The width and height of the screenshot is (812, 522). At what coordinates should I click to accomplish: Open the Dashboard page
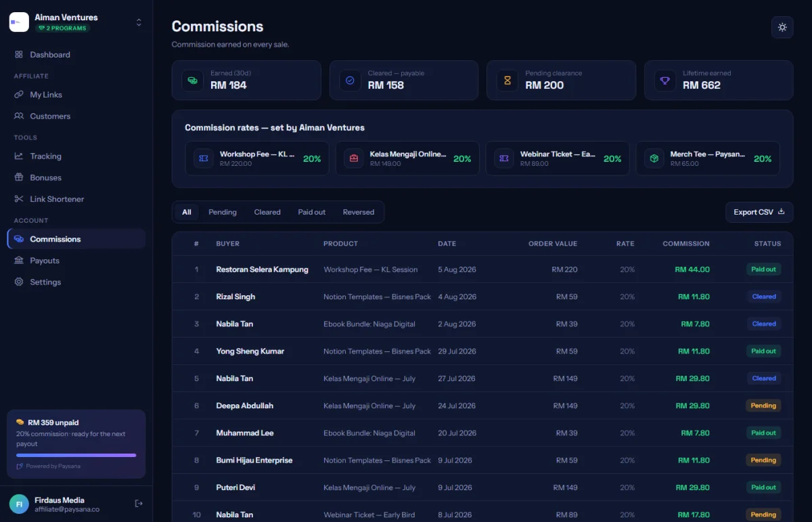(76, 55)
